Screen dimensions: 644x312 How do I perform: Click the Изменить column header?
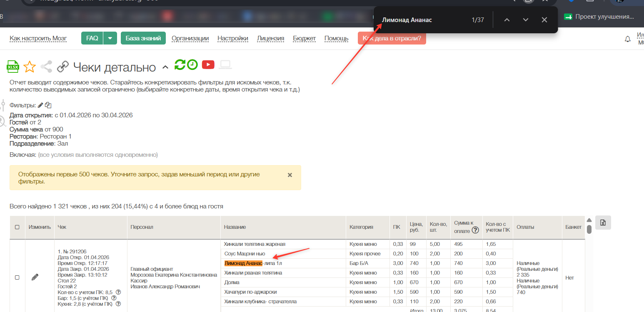click(40, 227)
